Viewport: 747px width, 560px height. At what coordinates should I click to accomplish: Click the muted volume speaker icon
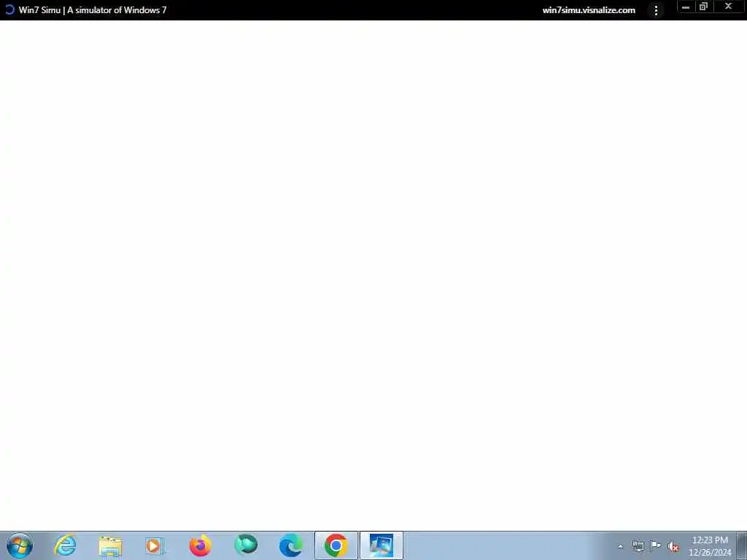(x=673, y=547)
